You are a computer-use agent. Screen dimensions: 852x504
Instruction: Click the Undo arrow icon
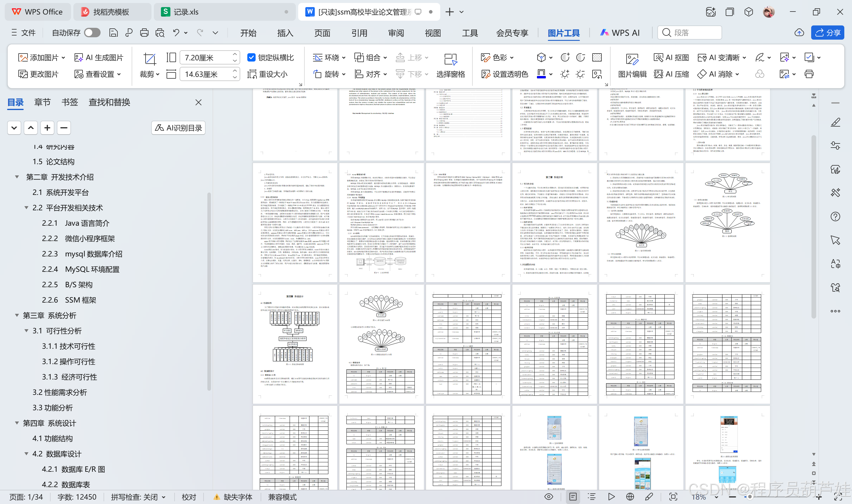(176, 33)
